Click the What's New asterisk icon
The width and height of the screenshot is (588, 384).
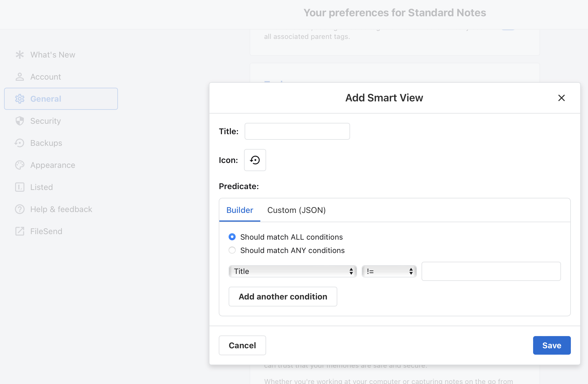(x=19, y=55)
